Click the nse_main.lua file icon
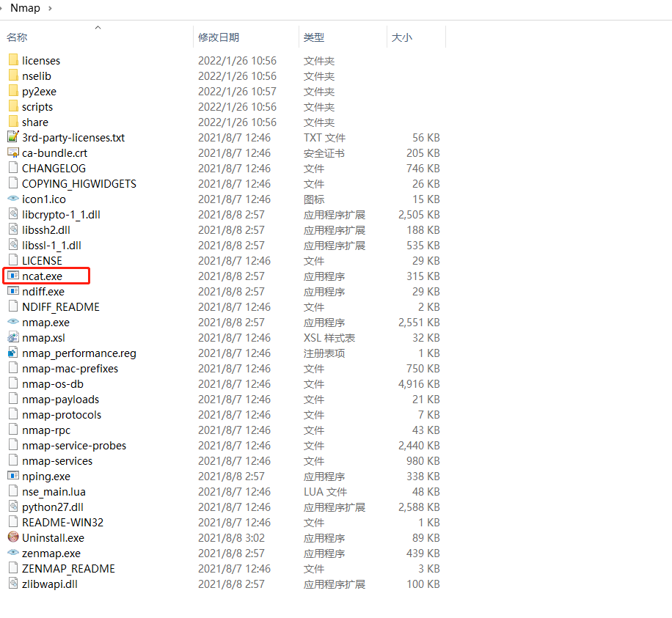672x618 pixels. [13, 490]
